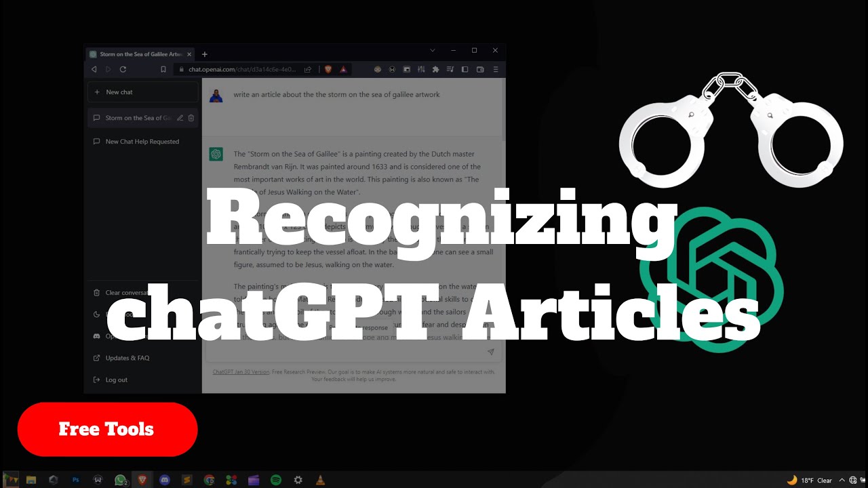Select the Storm on the Sea of Galilee tab
This screenshot has width=868, height=488.
point(141,54)
